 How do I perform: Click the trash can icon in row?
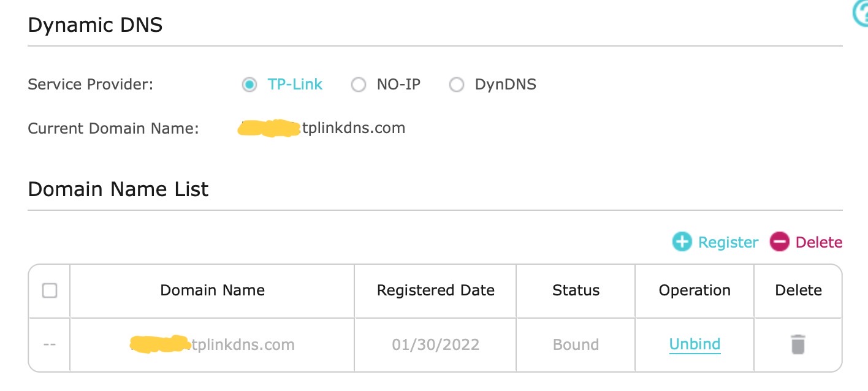798,344
